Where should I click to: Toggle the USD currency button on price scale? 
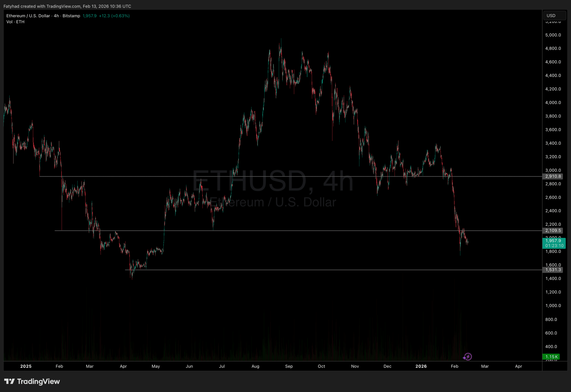pyautogui.click(x=554, y=15)
